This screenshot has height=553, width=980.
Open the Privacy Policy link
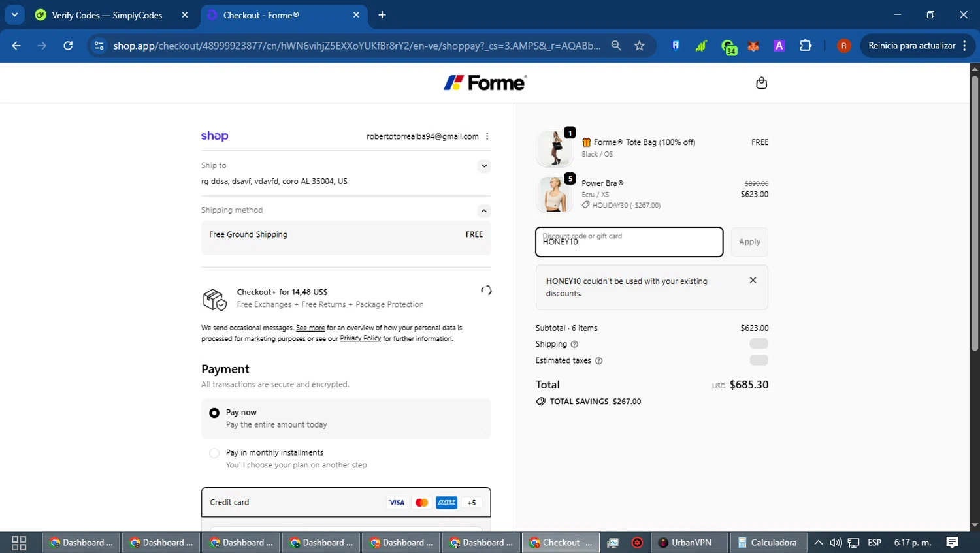pos(360,338)
